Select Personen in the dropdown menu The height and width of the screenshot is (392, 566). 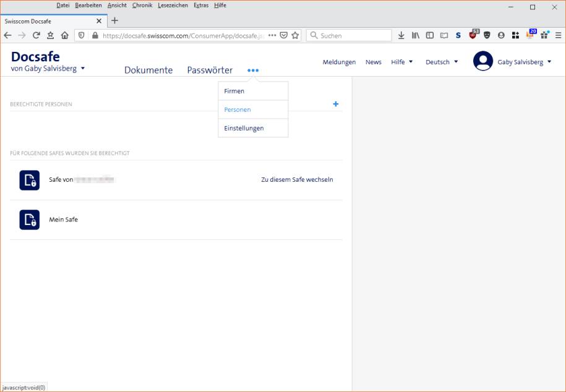point(253,109)
